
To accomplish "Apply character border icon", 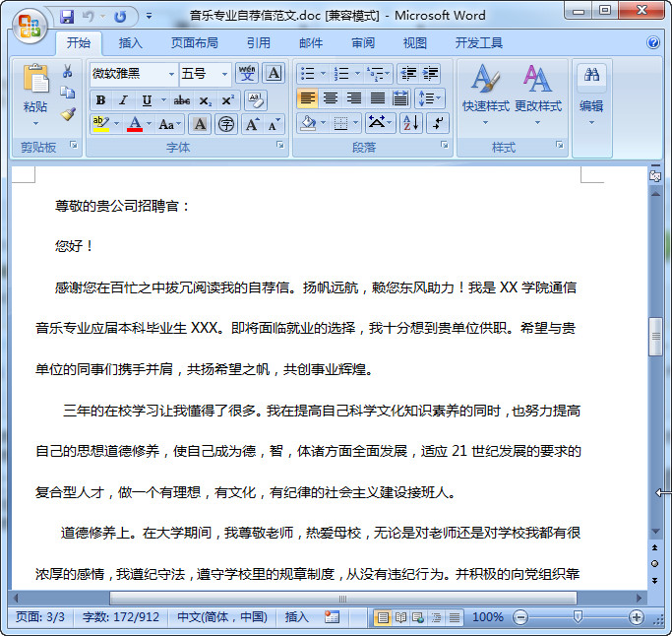I will [x=274, y=74].
